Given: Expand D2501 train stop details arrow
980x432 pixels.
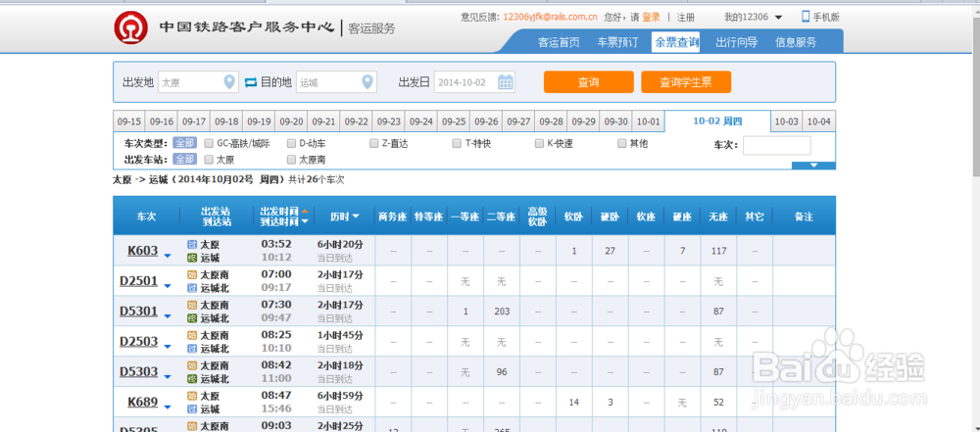Looking at the screenshot, I should [x=167, y=286].
